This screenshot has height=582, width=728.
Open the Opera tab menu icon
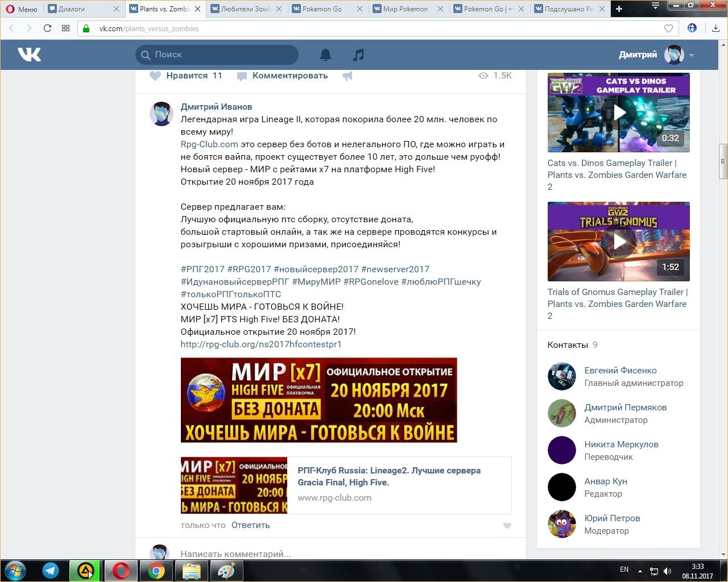coord(655,6)
